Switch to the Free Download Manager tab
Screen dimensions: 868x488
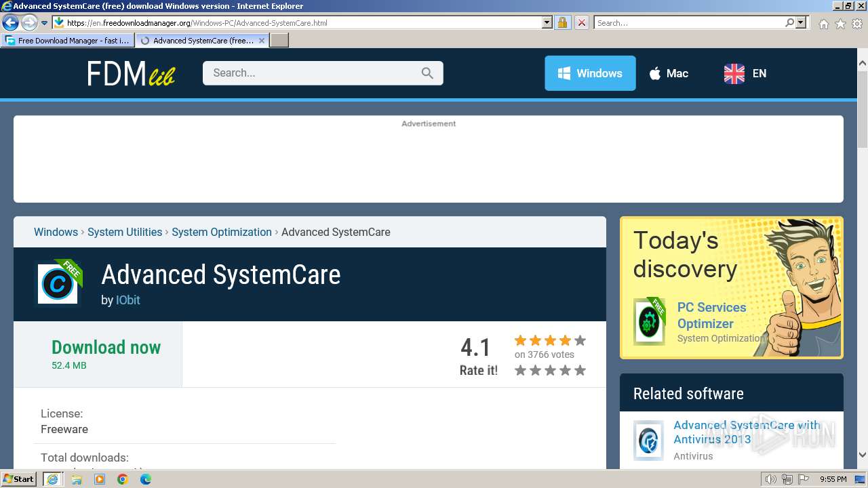pyautogui.click(x=68, y=41)
